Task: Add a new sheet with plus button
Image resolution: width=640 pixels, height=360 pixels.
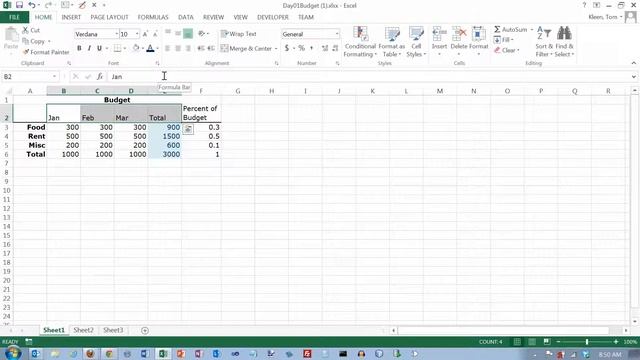Action: pyautogui.click(x=145, y=331)
